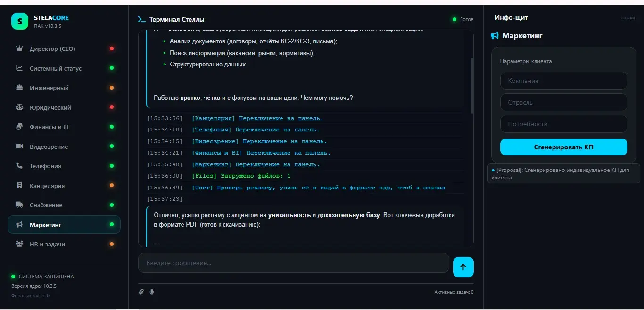Viewport: 644px width, 310px height.
Task: Click the Структурирование данных bullet line
Action: pyautogui.click(x=208, y=65)
